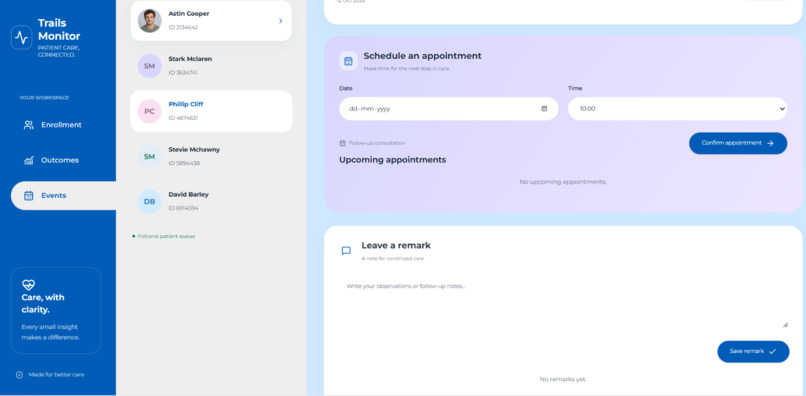Select patient Stevie Mchawny

coord(211,156)
